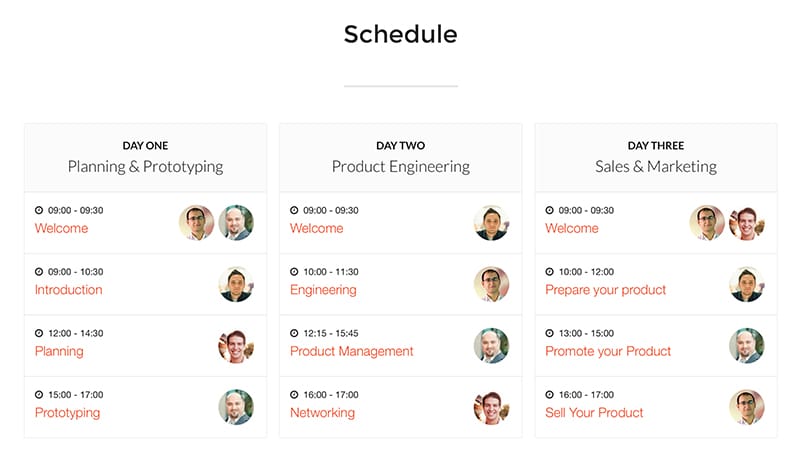Image resolution: width=800 pixels, height=465 pixels.
Task: Open Promote your Product session
Action: (x=608, y=351)
